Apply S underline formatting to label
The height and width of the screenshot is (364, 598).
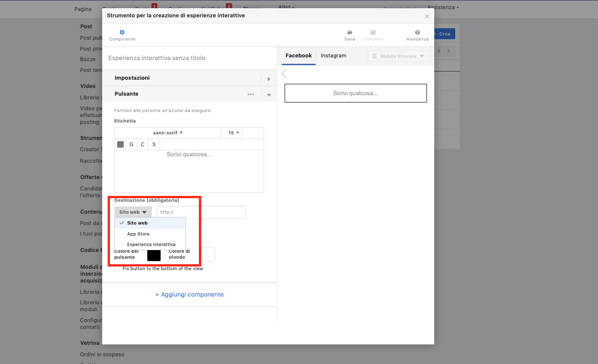[154, 144]
